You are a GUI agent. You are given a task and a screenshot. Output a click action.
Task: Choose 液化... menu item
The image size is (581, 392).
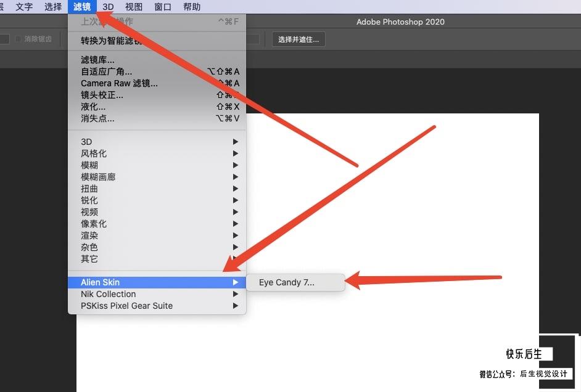pos(157,107)
